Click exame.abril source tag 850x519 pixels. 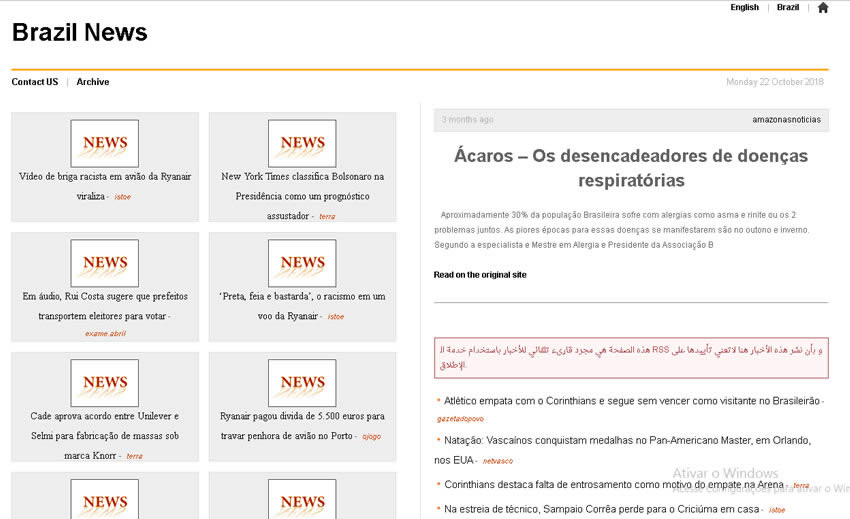[x=105, y=334]
